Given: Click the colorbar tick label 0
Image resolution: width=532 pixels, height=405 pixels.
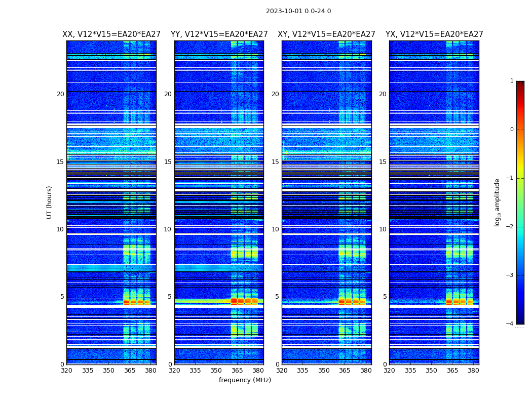Looking at the screenshot, I should click(x=512, y=130).
